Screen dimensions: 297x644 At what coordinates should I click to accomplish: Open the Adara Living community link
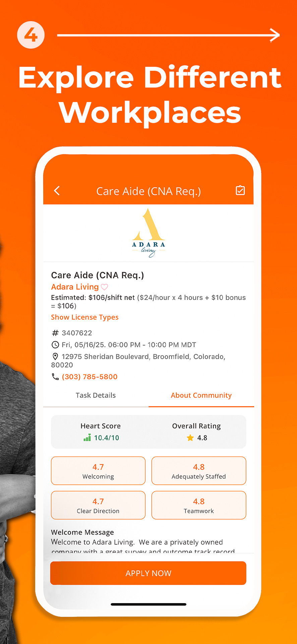(x=75, y=287)
